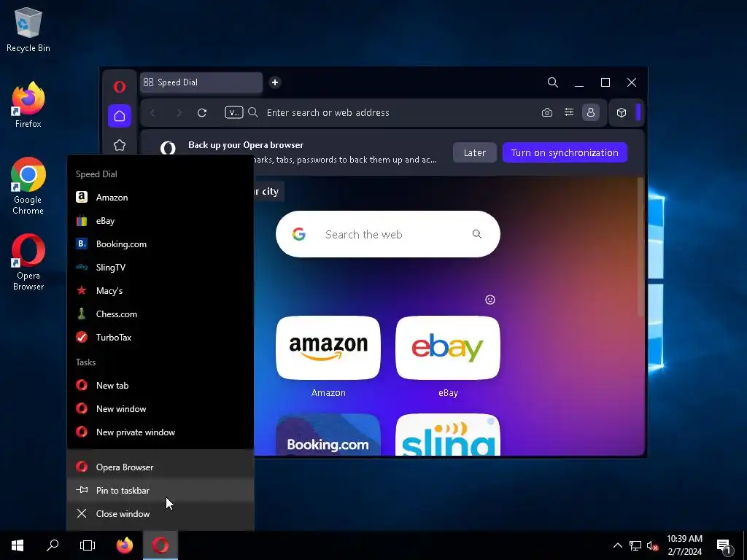
Task: Add a new tab with the plus button
Action: coord(275,82)
